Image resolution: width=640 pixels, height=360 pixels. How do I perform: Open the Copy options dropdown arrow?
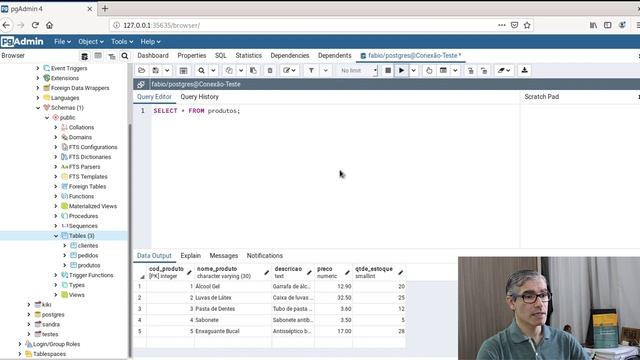pos(241,70)
